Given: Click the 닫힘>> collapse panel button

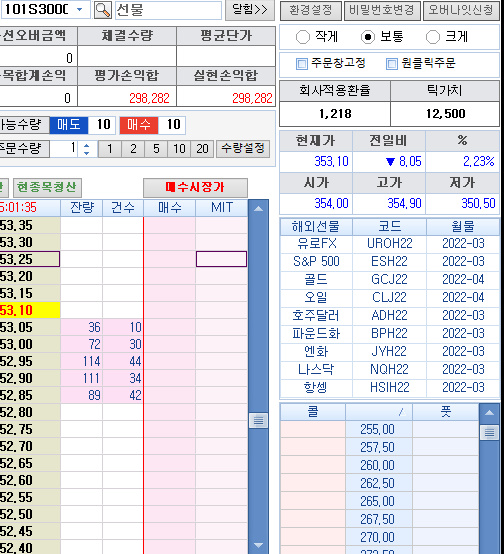Looking at the screenshot, I should [x=250, y=10].
